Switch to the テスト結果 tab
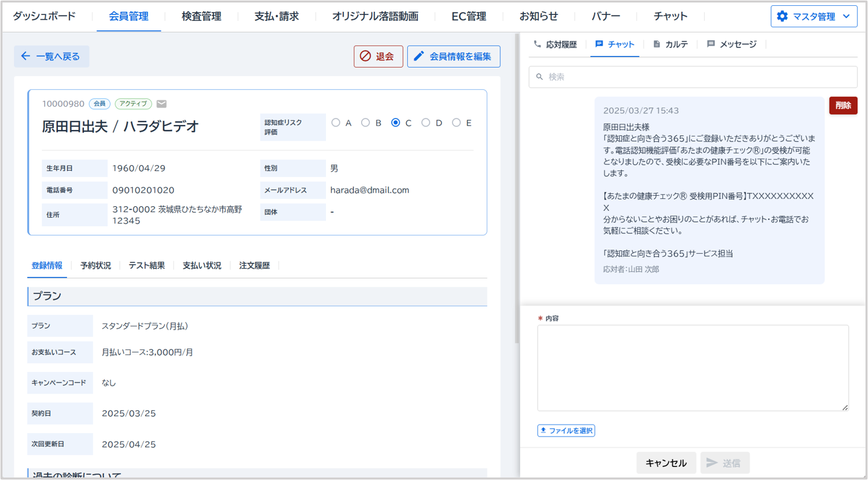868x480 pixels. (146, 265)
